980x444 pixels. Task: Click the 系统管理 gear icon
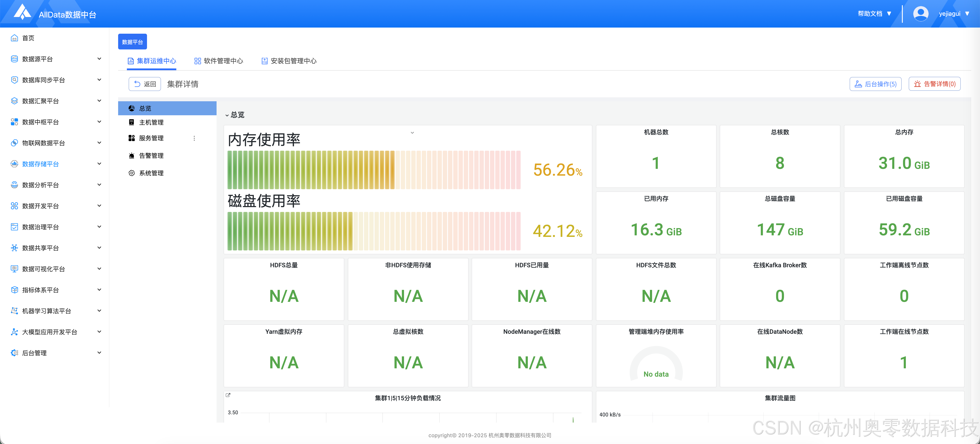(132, 173)
